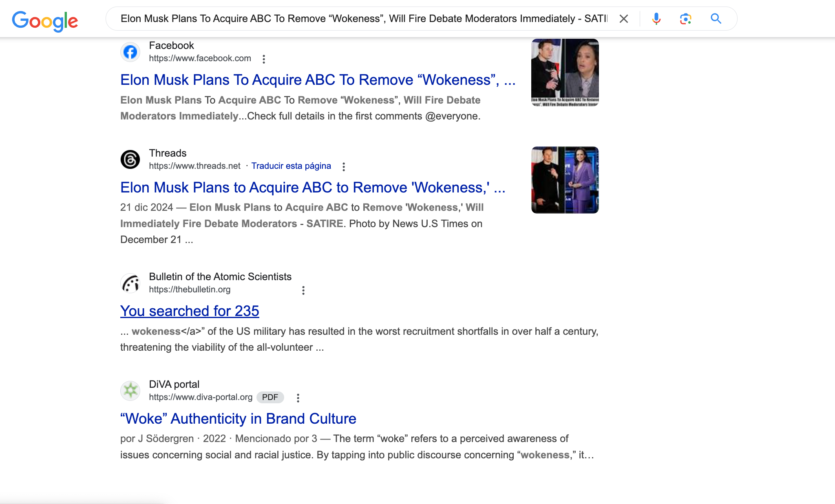Screen dimensions: 835x504
Task: Open more options for DiVA portal result
Action: pyautogui.click(x=298, y=398)
